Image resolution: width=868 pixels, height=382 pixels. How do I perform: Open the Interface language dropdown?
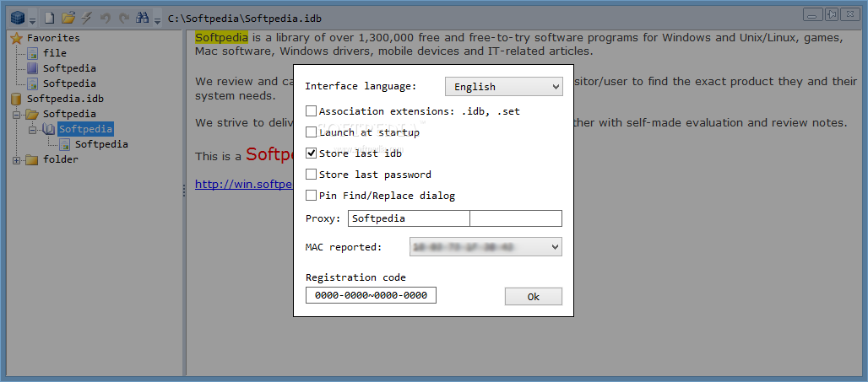504,87
